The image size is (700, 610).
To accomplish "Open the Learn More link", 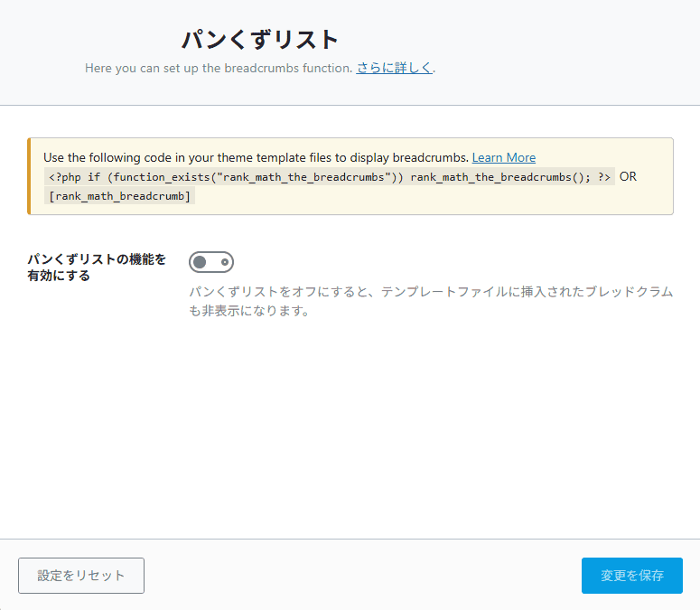I will 504,157.
